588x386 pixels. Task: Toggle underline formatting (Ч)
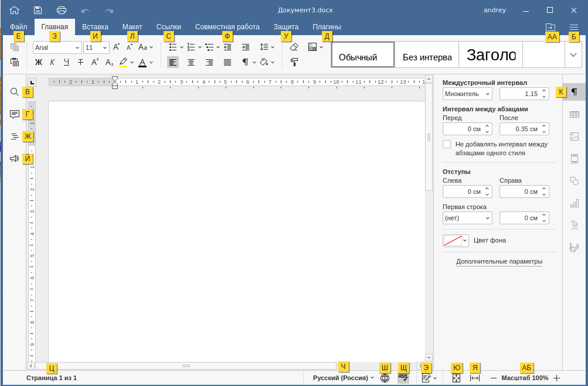point(66,62)
